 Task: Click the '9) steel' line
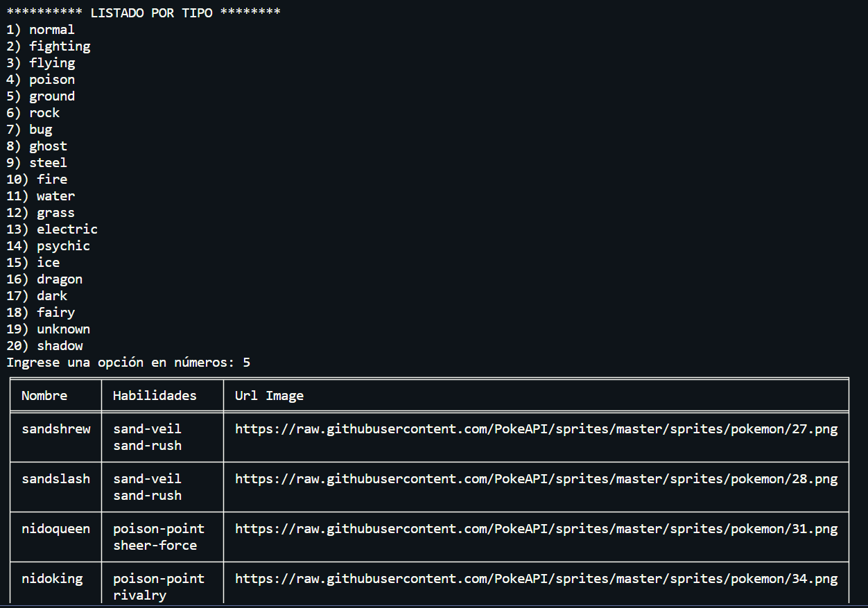[37, 163]
